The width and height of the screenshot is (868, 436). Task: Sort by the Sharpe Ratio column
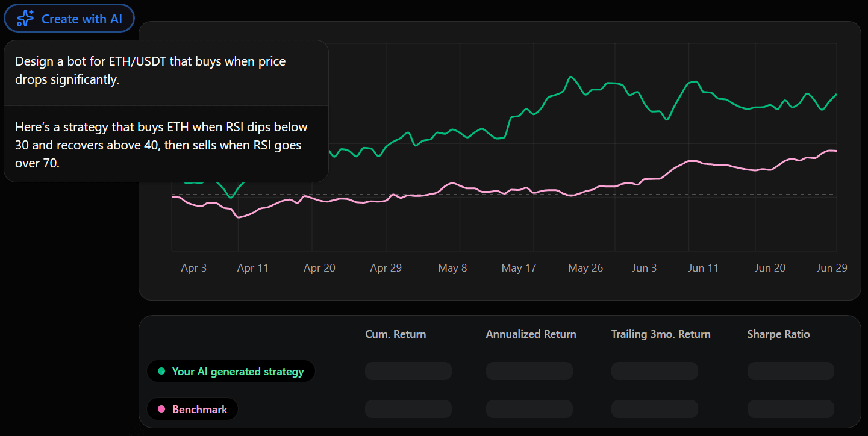(778, 334)
